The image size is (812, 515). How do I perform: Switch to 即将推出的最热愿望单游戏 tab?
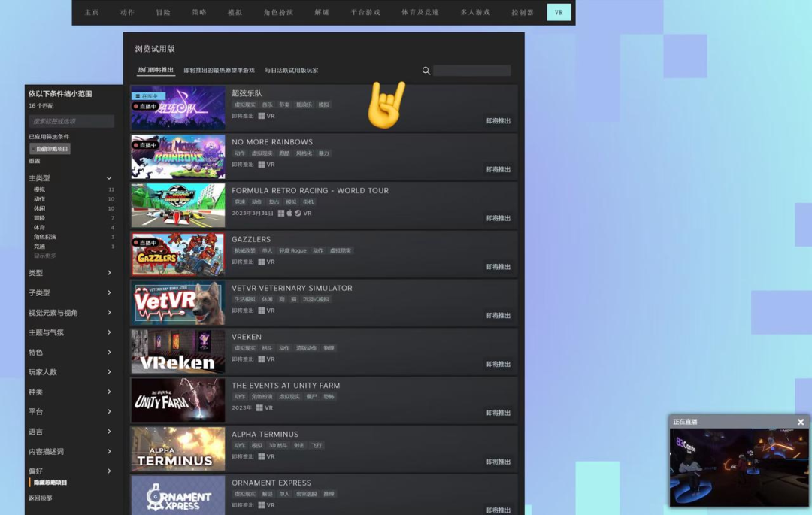tap(219, 71)
